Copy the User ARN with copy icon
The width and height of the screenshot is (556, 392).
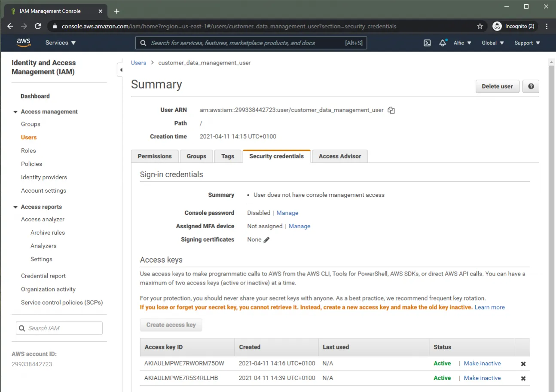(x=391, y=110)
